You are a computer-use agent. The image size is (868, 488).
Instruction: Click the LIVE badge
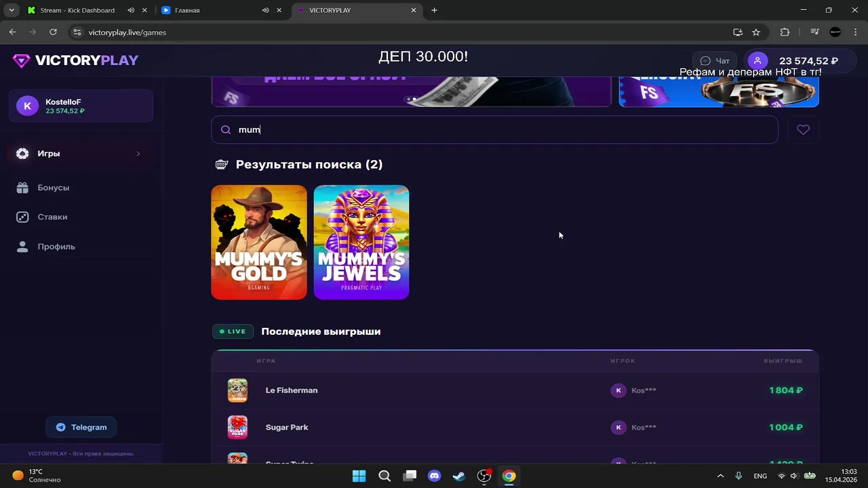[x=233, y=331]
